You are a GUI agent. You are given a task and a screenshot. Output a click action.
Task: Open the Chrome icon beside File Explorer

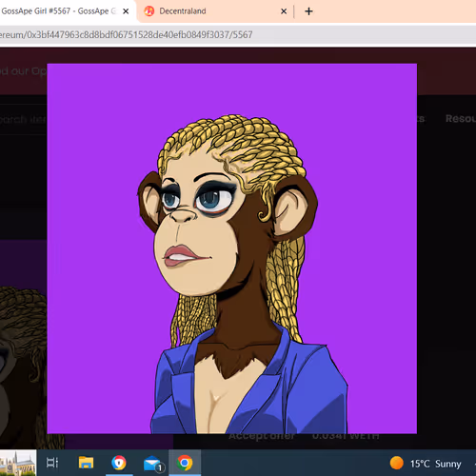point(119,463)
